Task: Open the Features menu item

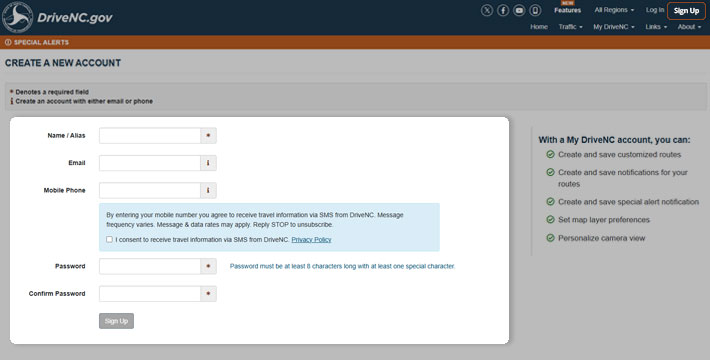Action: pyautogui.click(x=567, y=10)
